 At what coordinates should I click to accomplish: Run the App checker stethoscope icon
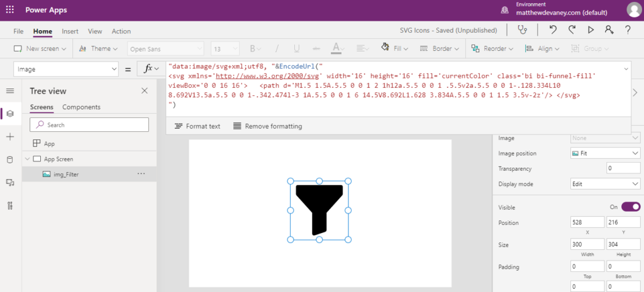point(523,30)
